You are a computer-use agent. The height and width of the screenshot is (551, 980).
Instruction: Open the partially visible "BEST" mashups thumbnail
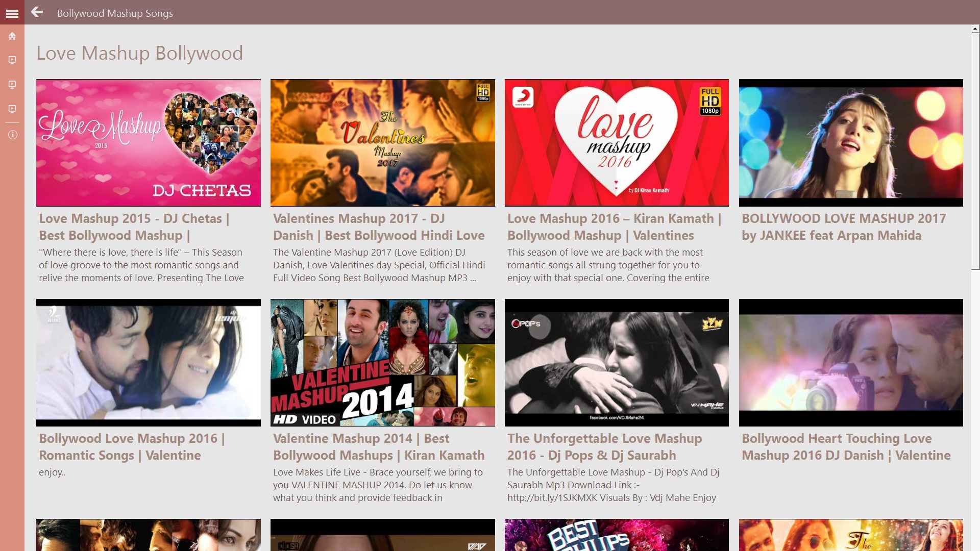tap(617, 535)
